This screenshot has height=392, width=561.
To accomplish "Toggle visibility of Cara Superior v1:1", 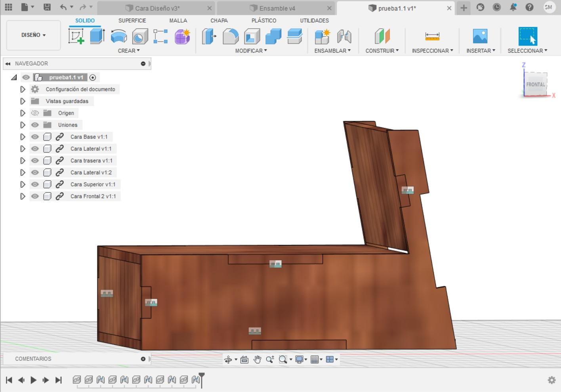I will [x=35, y=184].
